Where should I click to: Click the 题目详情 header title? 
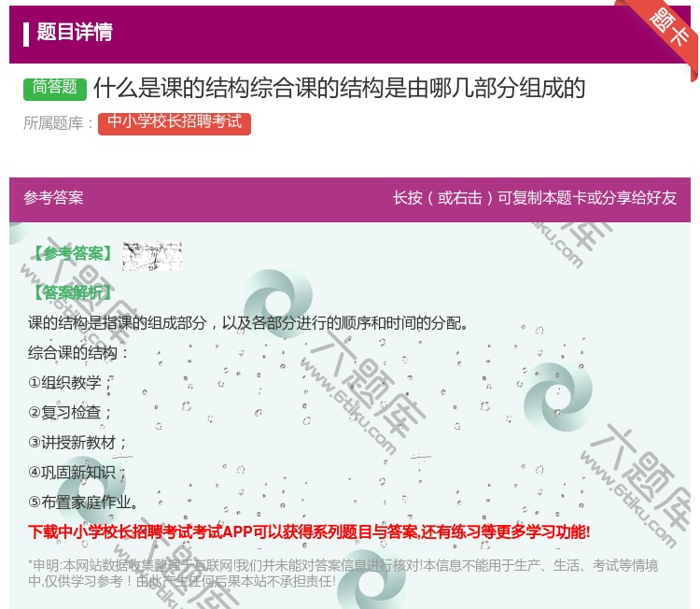(75, 32)
